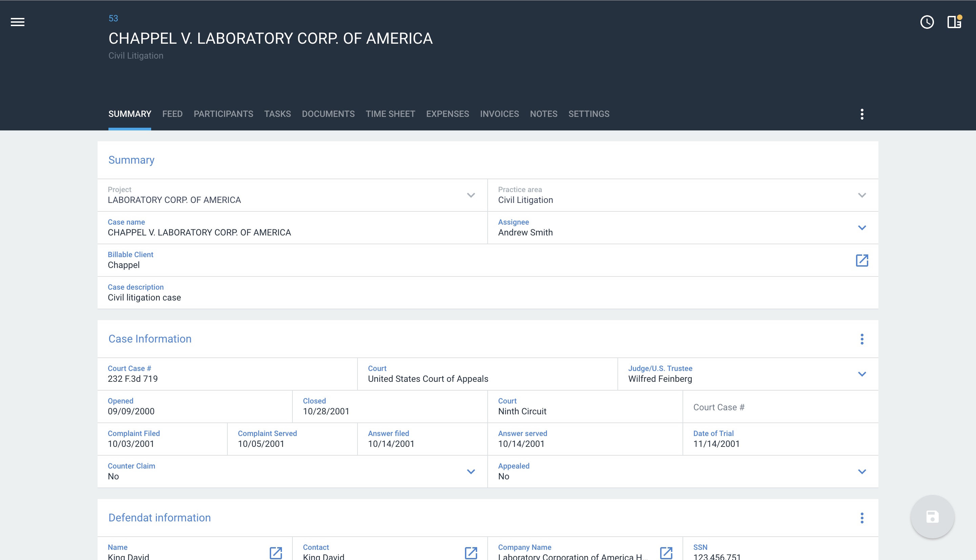Open the hamburger navigation menu
This screenshot has height=560, width=976.
[x=18, y=22]
